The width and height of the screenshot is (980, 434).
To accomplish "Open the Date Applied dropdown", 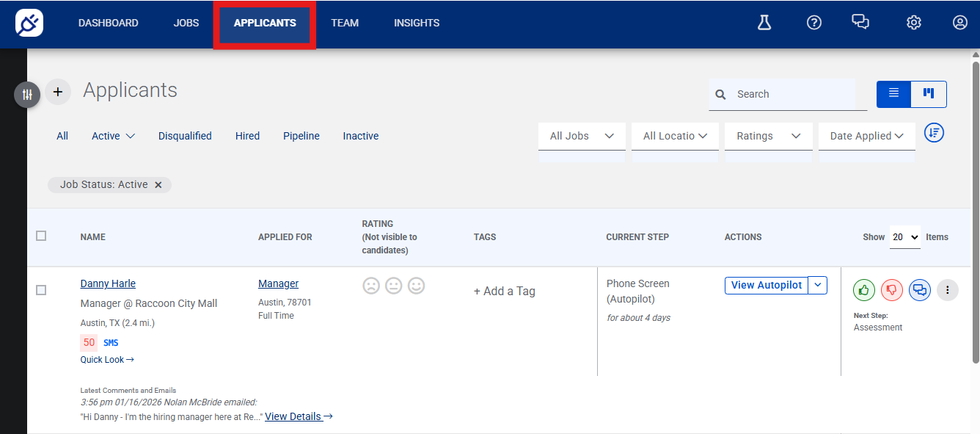I will [x=867, y=136].
